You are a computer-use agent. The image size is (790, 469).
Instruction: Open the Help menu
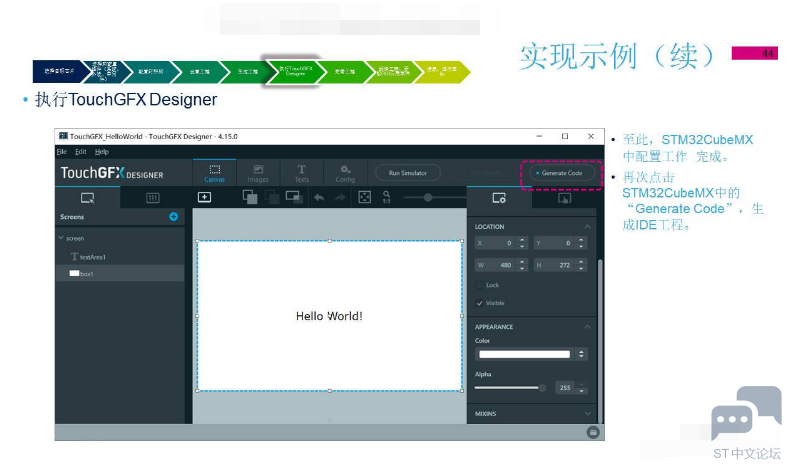(x=102, y=152)
